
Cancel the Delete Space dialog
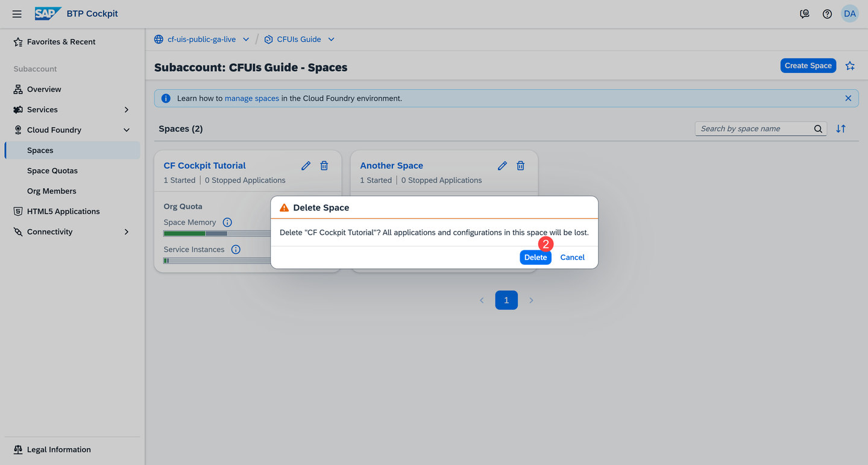(573, 258)
